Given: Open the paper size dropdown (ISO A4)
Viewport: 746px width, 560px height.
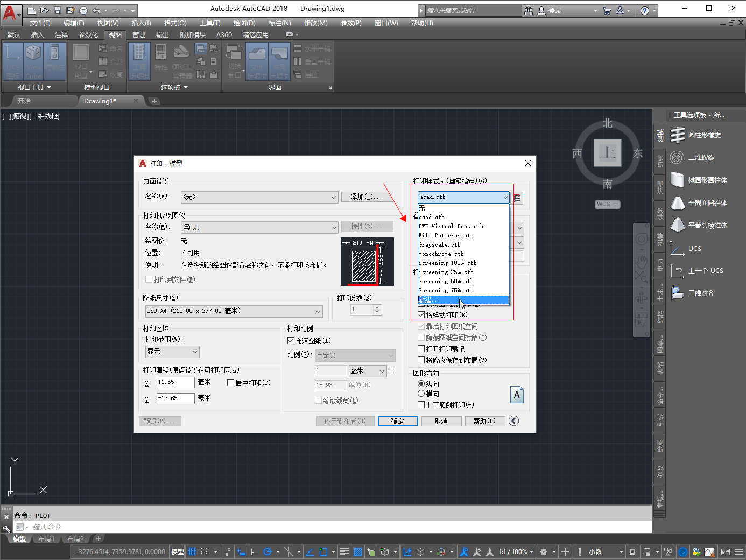Looking at the screenshot, I should coord(234,311).
